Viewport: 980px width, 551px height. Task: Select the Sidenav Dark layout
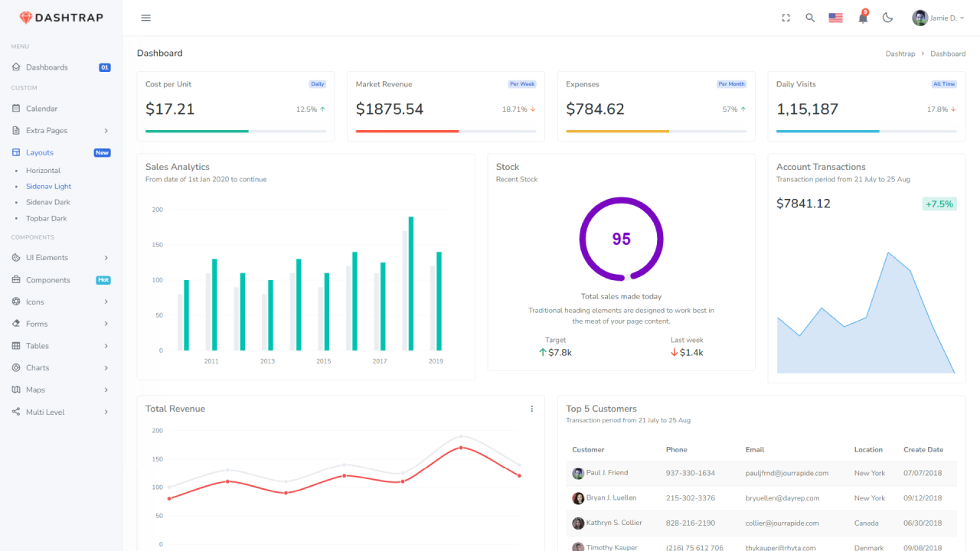(x=47, y=202)
